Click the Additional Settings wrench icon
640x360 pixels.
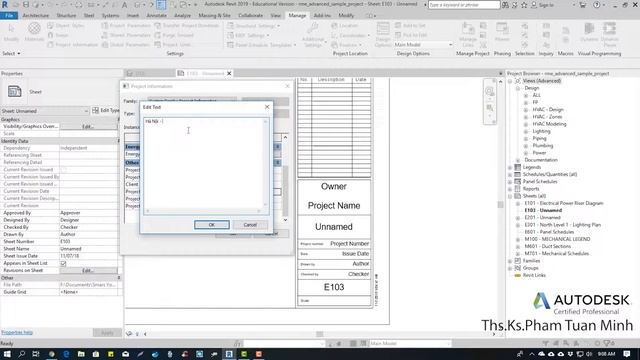[x=313, y=28]
